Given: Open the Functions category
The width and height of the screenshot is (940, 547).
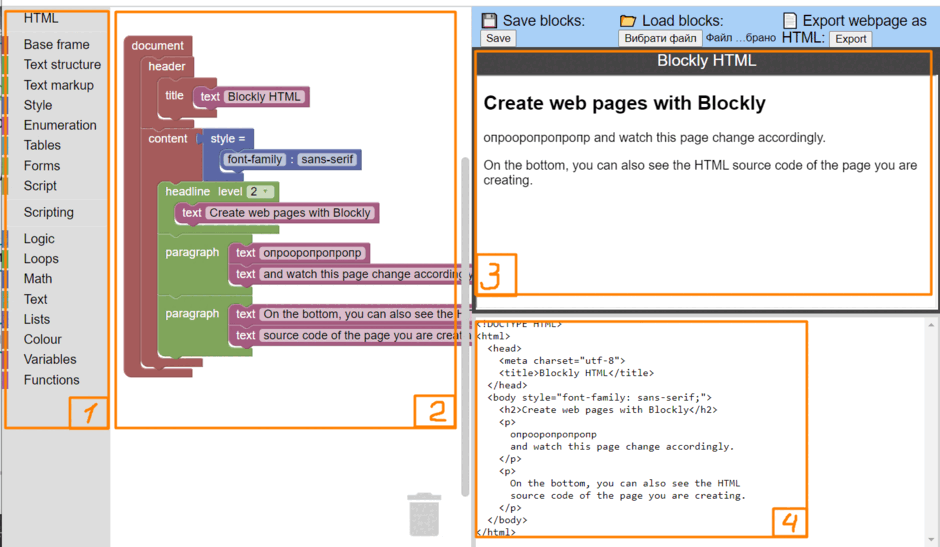Looking at the screenshot, I should [x=51, y=380].
